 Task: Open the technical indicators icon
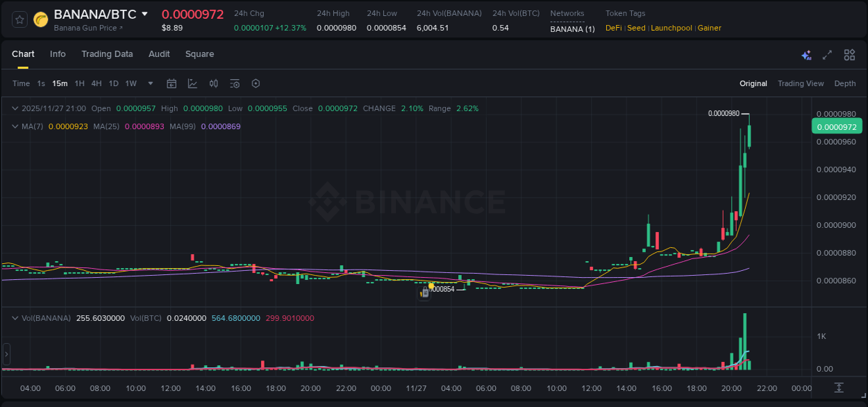[x=213, y=83]
